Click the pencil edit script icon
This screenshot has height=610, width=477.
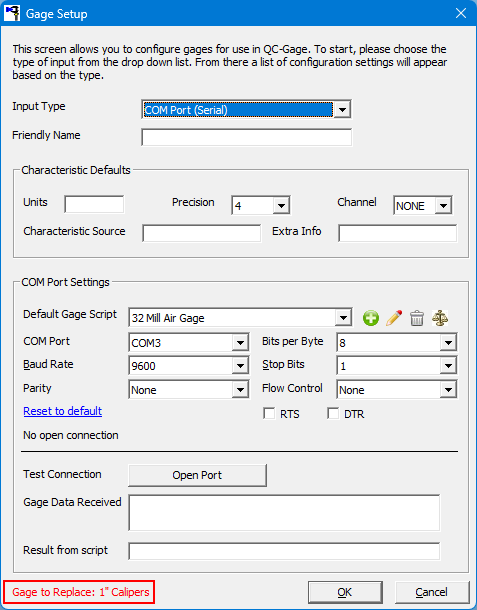click(394, 318)
